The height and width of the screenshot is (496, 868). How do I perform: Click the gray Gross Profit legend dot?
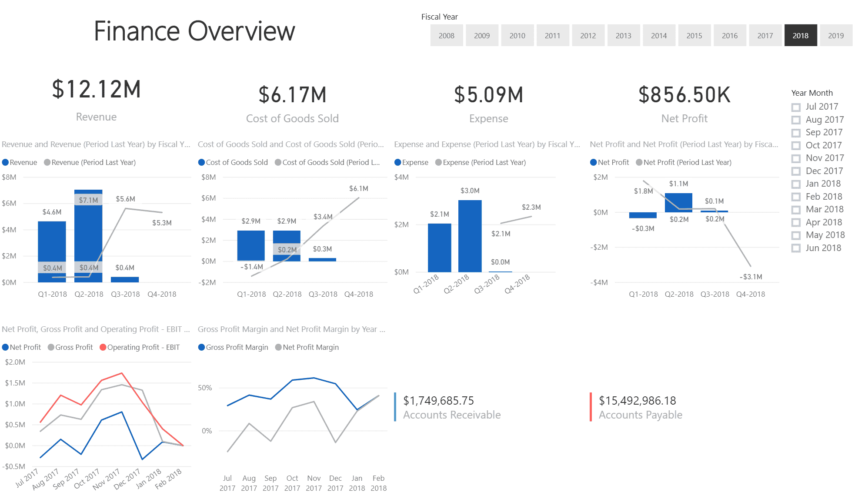[51, 347]
